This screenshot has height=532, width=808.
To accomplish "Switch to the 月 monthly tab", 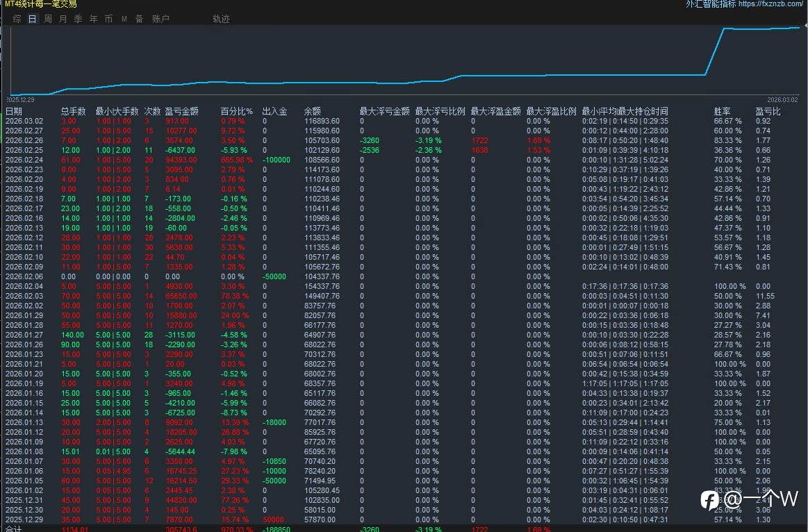I will [63, 19].
